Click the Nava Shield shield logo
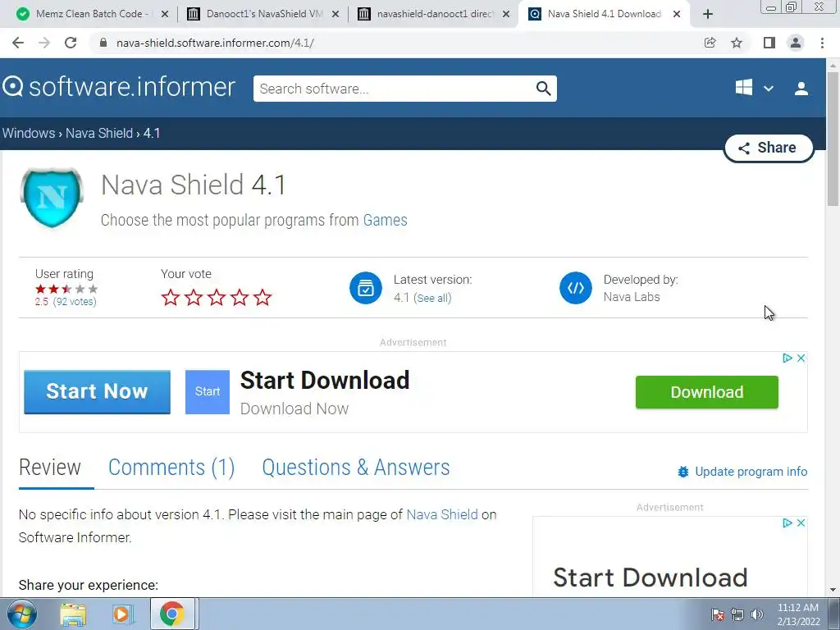The width and height of the screenshot is (840, 630). point(52,198)
